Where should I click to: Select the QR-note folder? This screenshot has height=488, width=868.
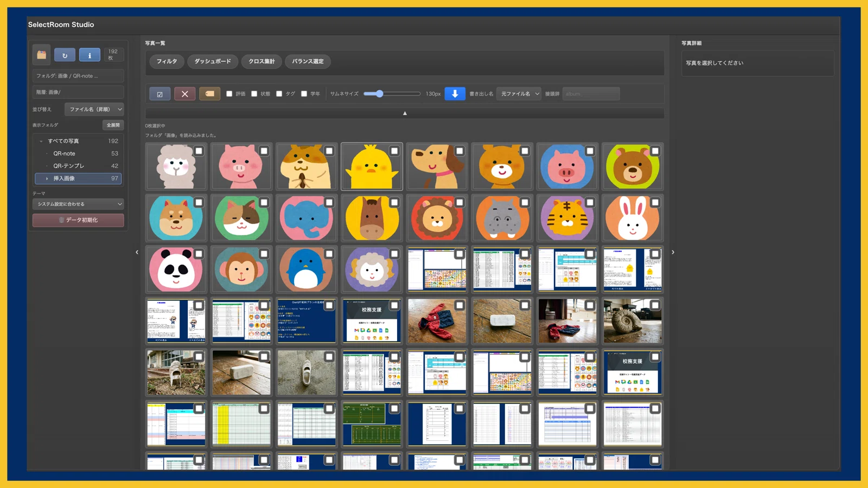(78, 153)
